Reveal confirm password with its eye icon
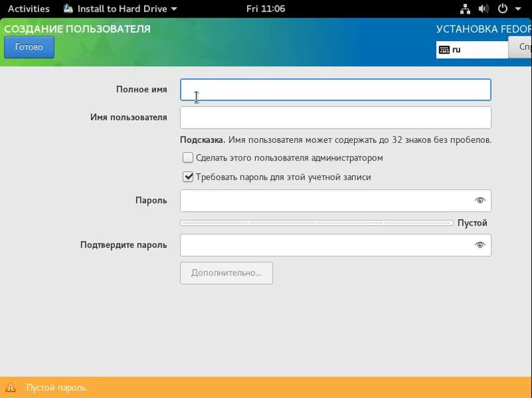 480,245
